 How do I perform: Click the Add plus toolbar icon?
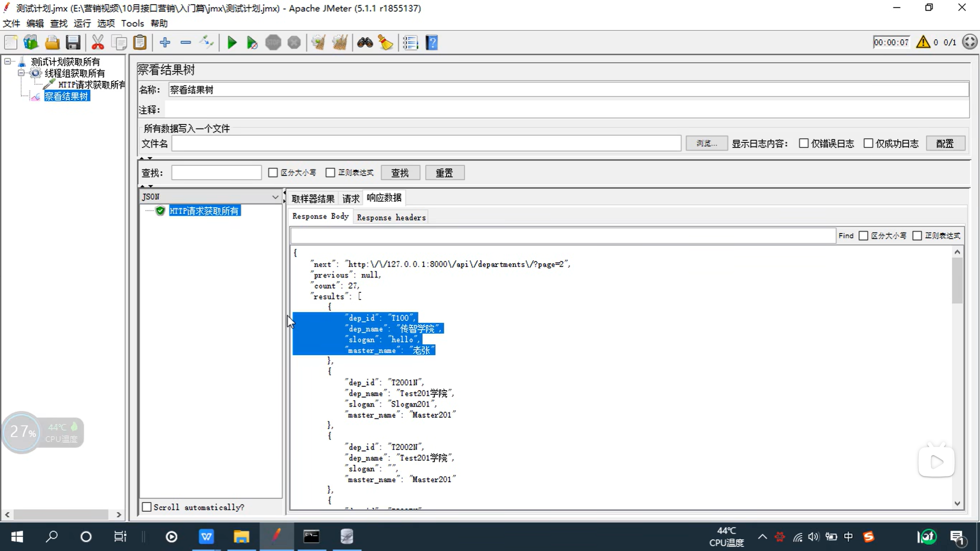[x=164, y=43]
